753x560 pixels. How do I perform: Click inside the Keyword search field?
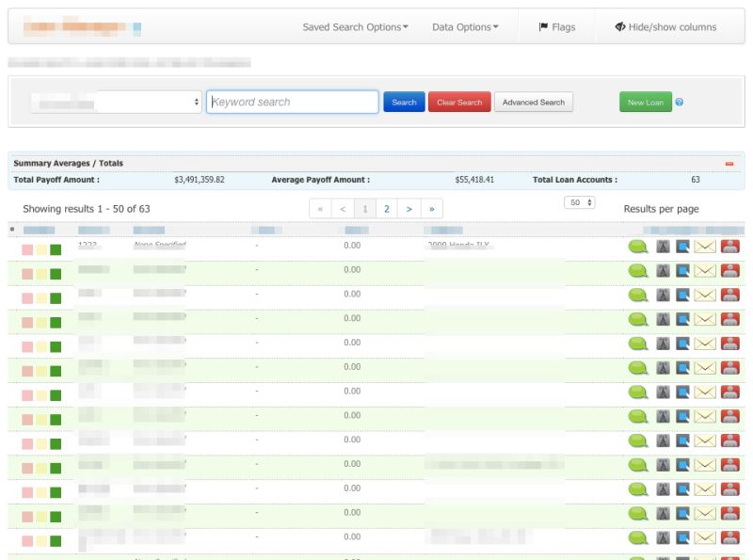(x=292, y=102)
